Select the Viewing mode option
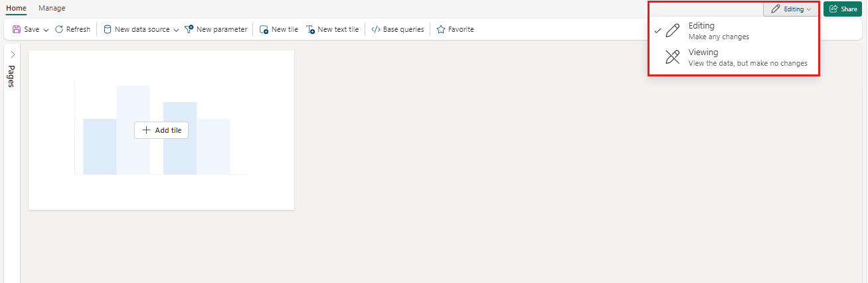The width and height of the screenshot is (868, 283). (x=733, y=57)
